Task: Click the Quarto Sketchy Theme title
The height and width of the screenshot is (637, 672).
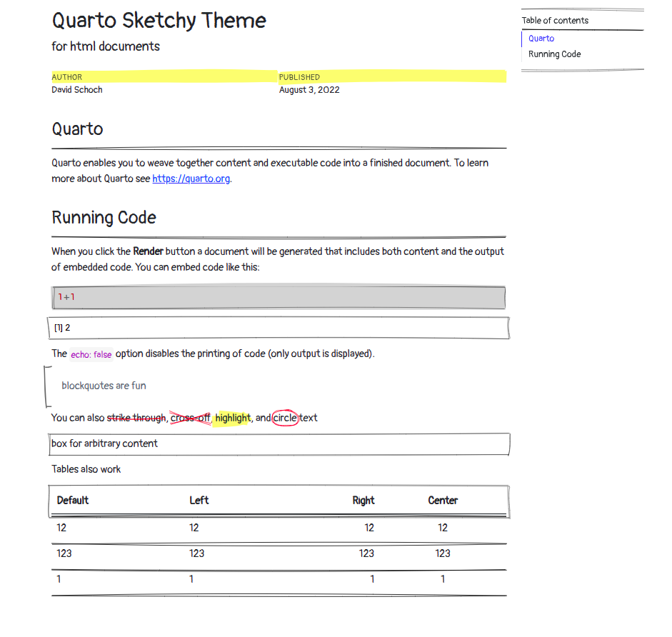Action: pyautogui.click(x=159, y=21)
